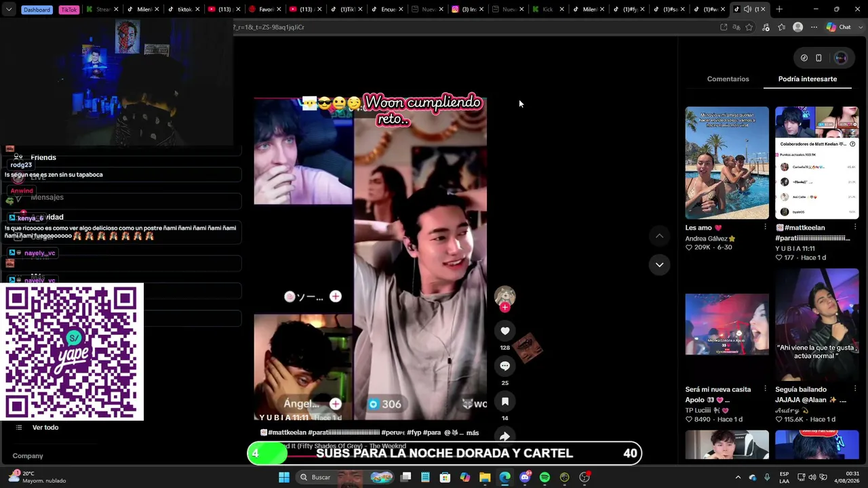Open the 'Les amo' pool video thumbnail
The height and width of the screenshot is (488, 868).
(727, 163)
